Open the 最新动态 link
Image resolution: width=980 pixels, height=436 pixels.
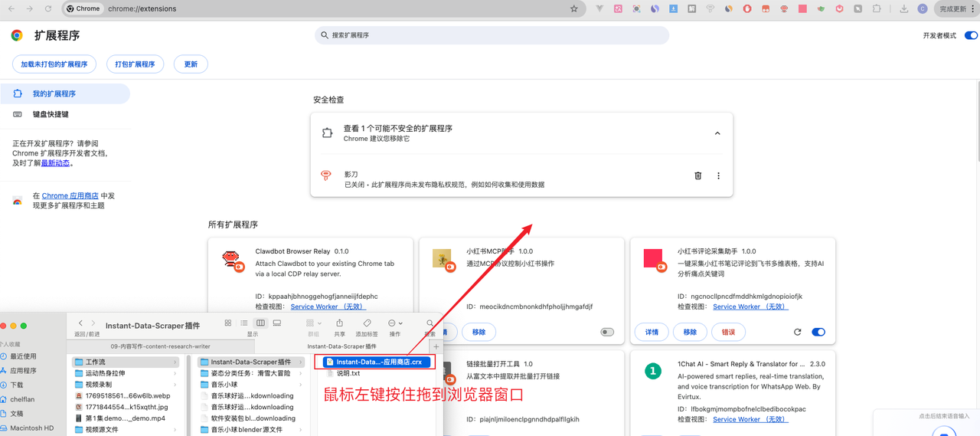[55, 162]
